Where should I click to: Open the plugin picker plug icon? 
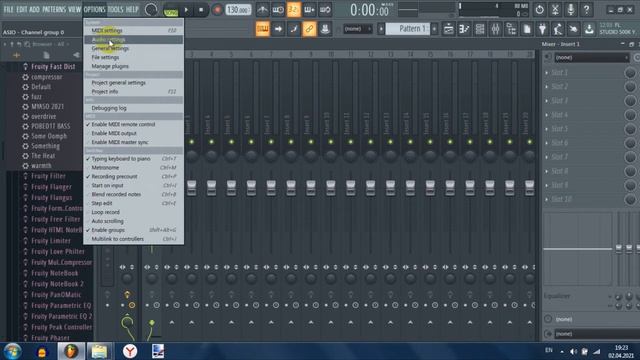coord(542,29)
